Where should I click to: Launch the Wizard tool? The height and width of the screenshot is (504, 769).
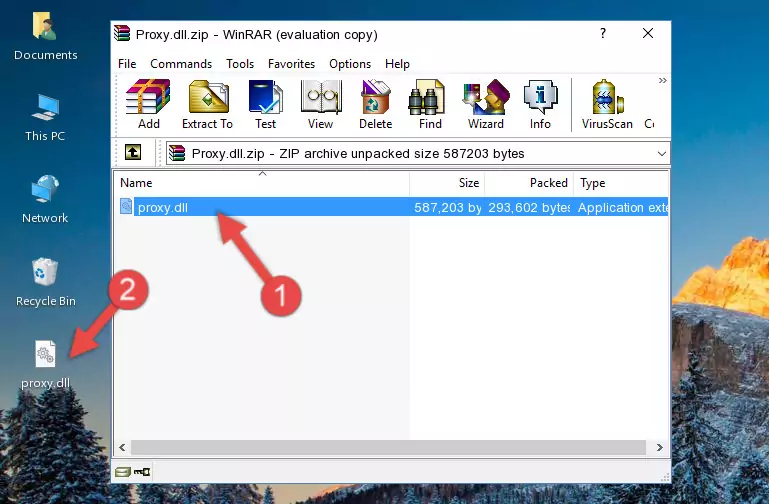pos(486,104)
